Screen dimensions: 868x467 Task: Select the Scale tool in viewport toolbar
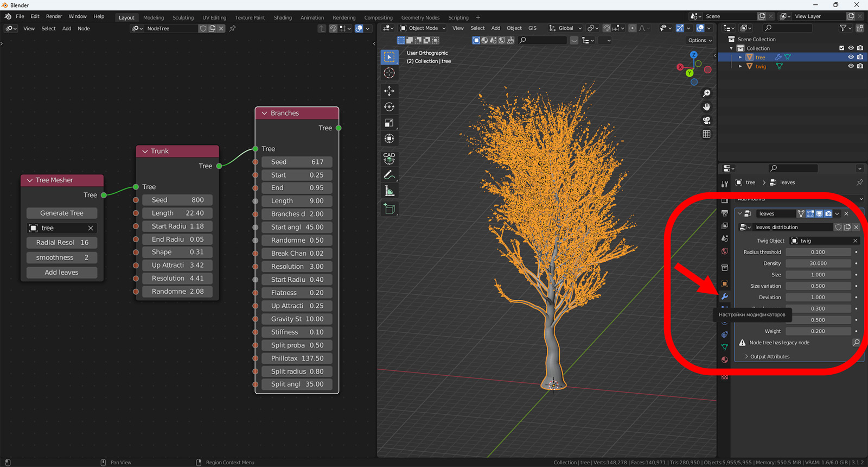[389, 123]
